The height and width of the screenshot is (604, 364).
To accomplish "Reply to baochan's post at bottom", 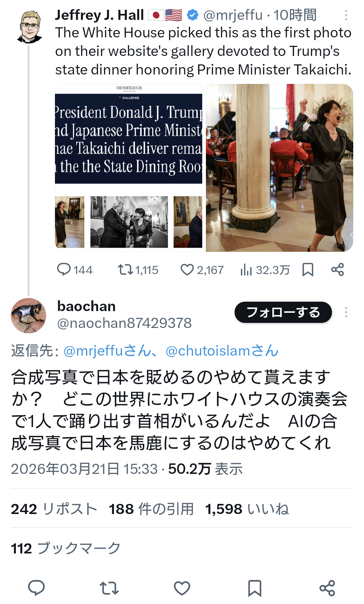I will (x=36, y=587).
